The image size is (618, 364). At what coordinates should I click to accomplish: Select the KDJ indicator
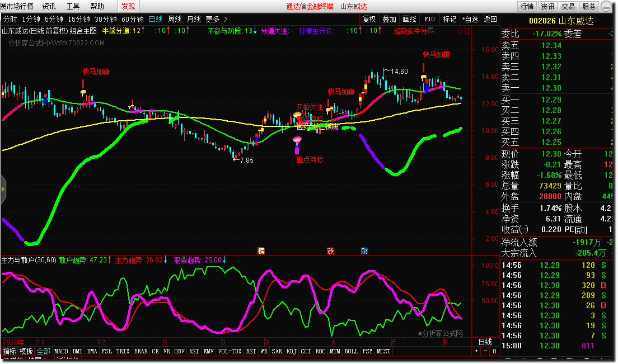pos(291,351)
